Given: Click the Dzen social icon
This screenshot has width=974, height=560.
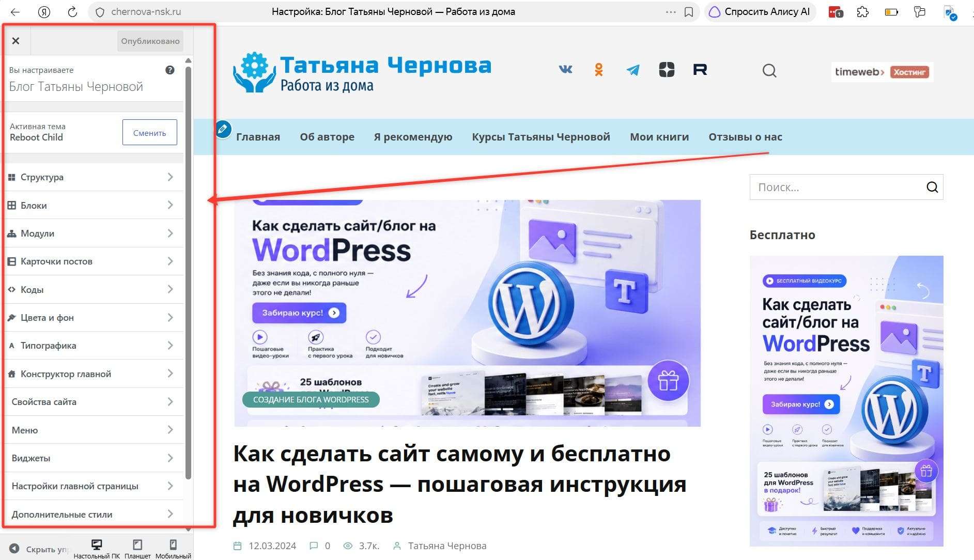Looking at the screenshot, I should coord(667,70).
